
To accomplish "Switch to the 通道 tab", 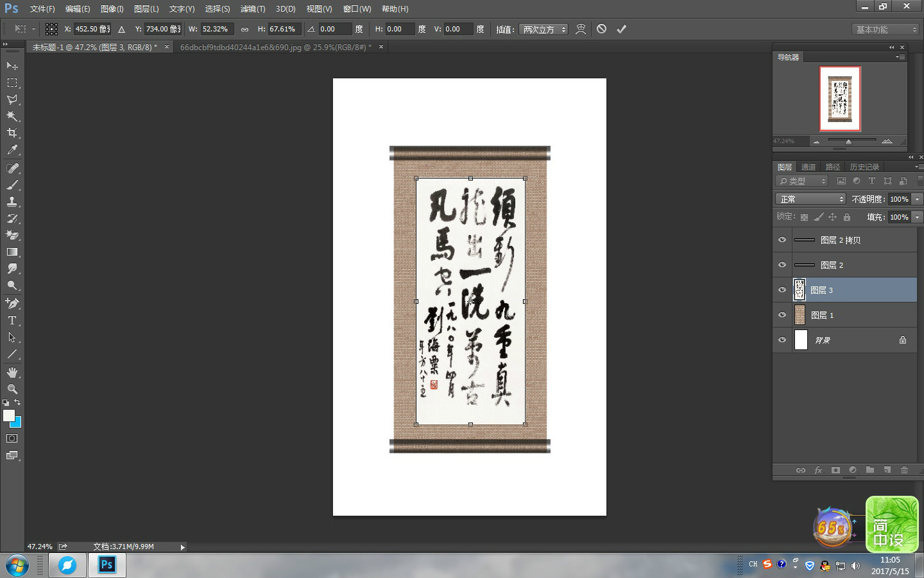I will pyautogui.click(x=809, y=167).
